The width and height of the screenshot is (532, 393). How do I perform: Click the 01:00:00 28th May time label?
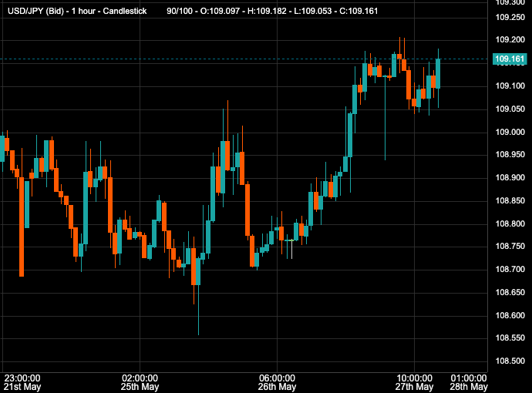[x=469, y=382]
